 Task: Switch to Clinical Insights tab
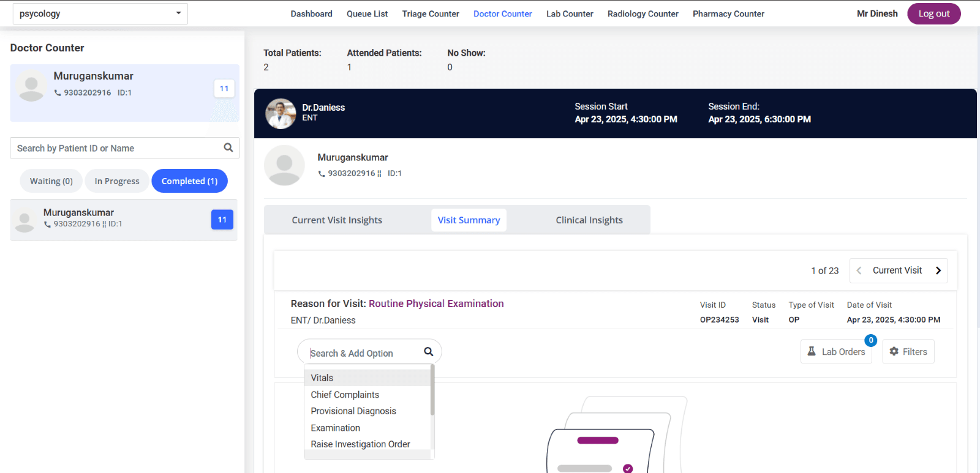point(589,220)
